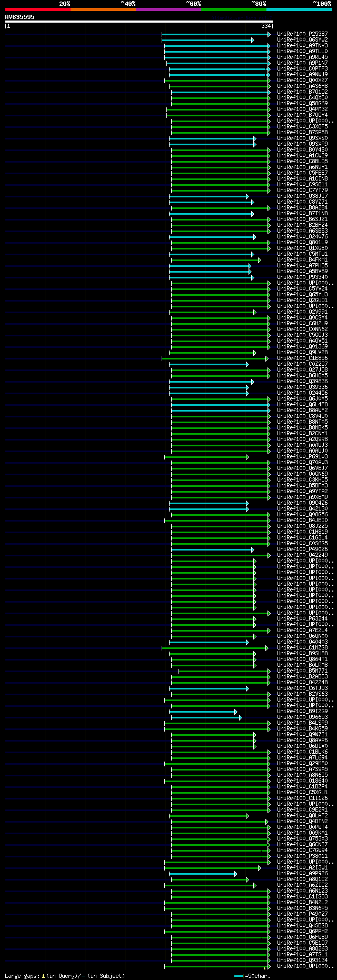The height and width of the screenshot is (980, 337).
Task: Open hit UniRef100_Q39836
Action: pyautogui.click(x=302, y=382)
